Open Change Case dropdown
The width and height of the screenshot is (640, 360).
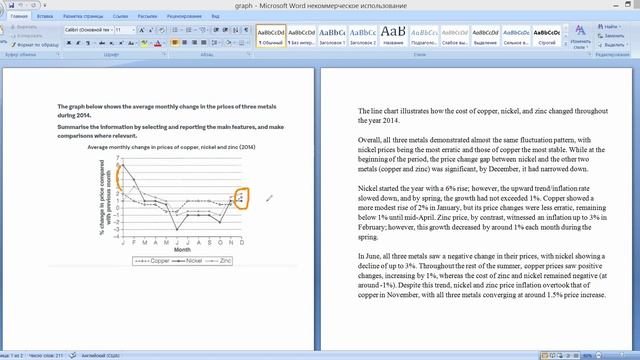(x=131, y=43)
